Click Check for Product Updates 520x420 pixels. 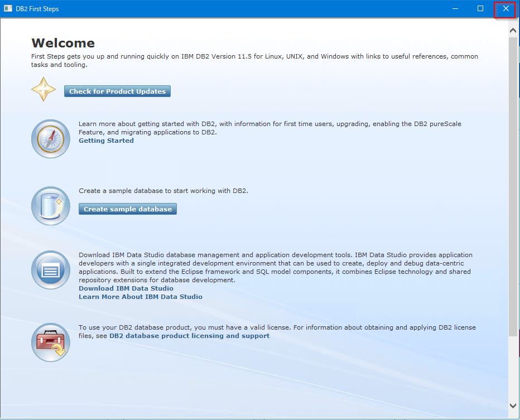tap(117, 91)
